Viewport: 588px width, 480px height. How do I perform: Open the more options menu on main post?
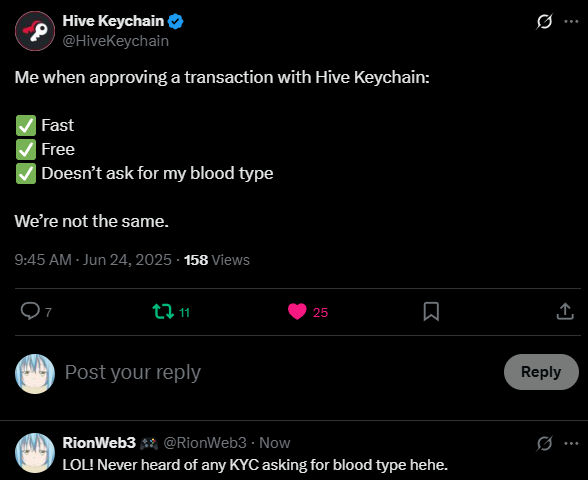coord(571,21)
